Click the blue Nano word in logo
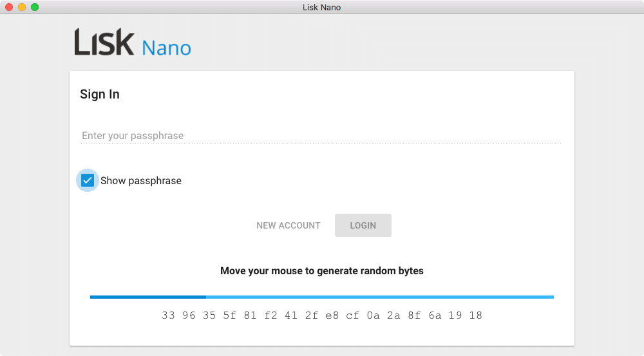 [x=167, y=48]
